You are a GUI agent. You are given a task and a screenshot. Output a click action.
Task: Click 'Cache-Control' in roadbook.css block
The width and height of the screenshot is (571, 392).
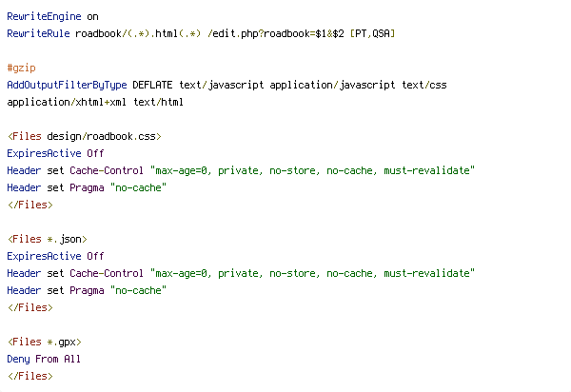tap(107, 170)
